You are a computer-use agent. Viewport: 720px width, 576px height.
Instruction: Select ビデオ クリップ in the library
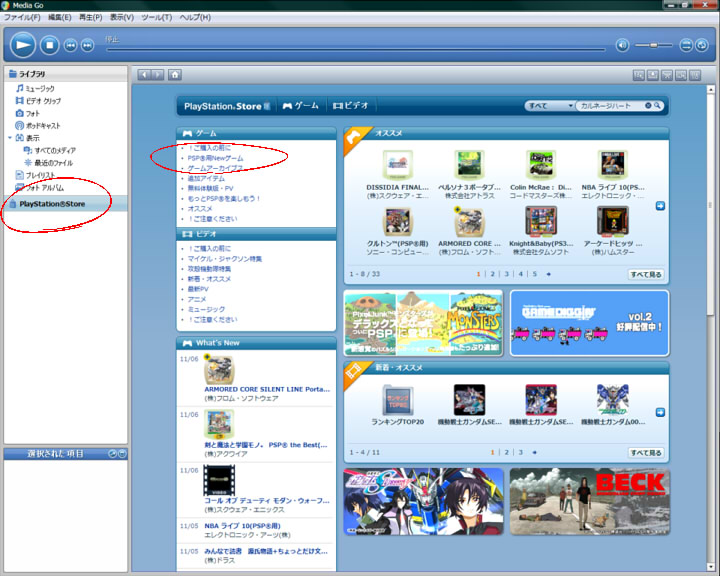39,101
